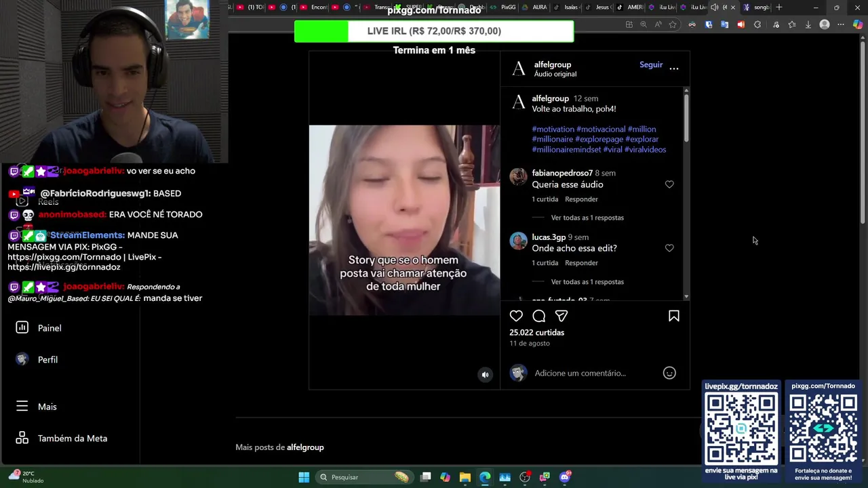Click the LIVE IRL donation goal progress bar
Image resolution: width=868 pixels, height=488 pixels.
click(x=434, y=31)
